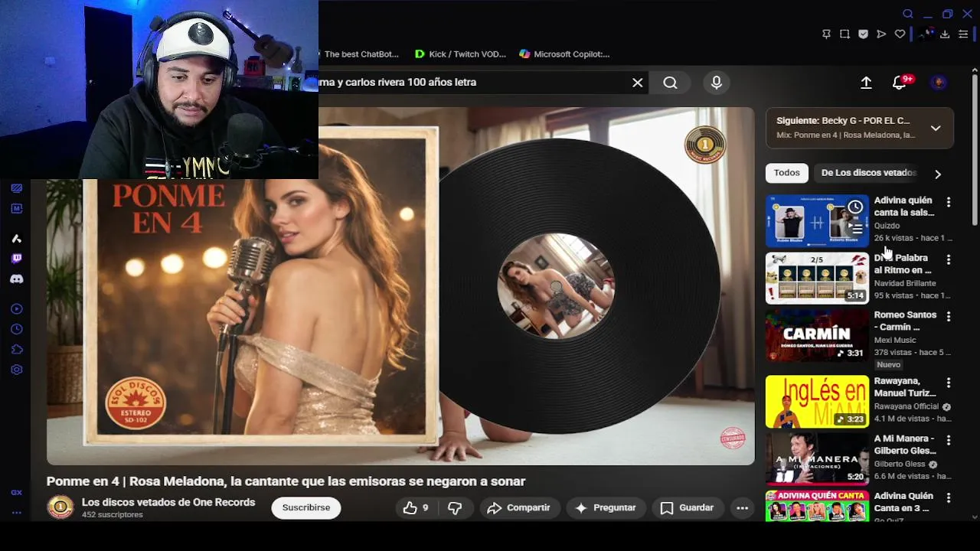Viewport: 980px width, 551px height.
Task: Open the Easy Setup sliders icon
Action: 963,34
